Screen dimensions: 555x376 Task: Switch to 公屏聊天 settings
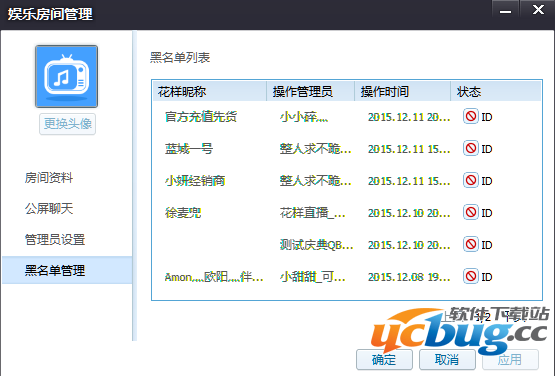(x=49, y=209)
